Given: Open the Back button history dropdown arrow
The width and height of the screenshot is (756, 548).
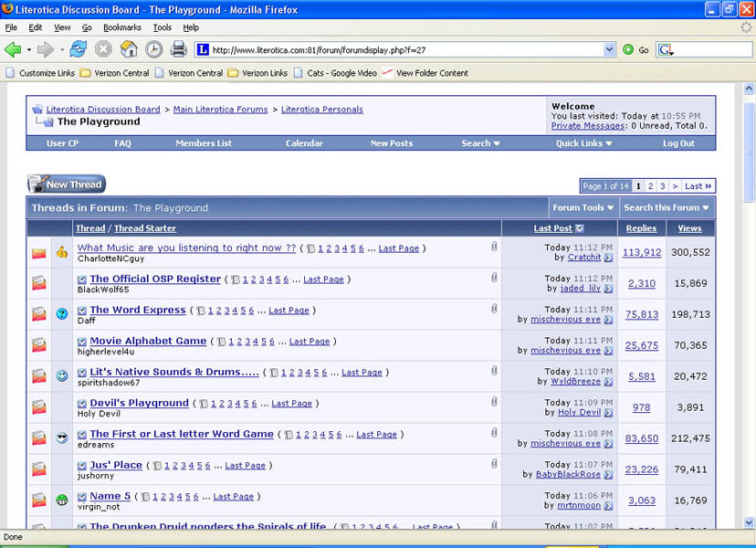Looking at the screenshot, I should pos(29,49).
